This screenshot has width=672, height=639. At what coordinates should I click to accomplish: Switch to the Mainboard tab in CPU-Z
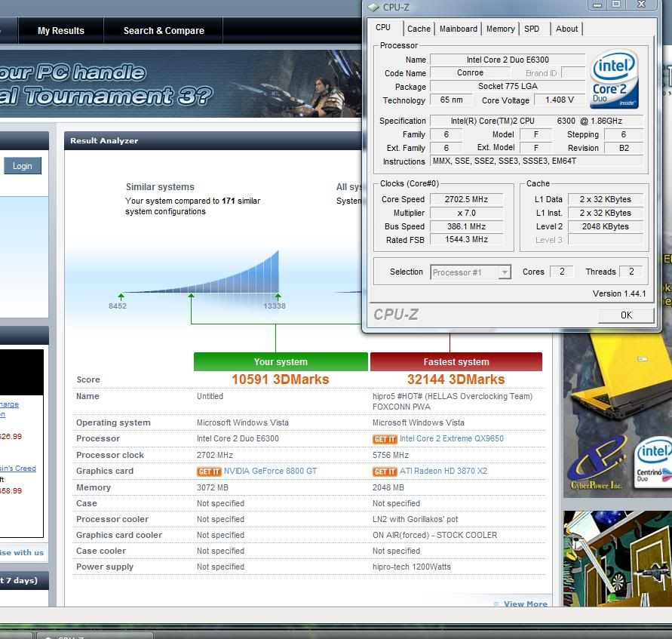point(458,29)
